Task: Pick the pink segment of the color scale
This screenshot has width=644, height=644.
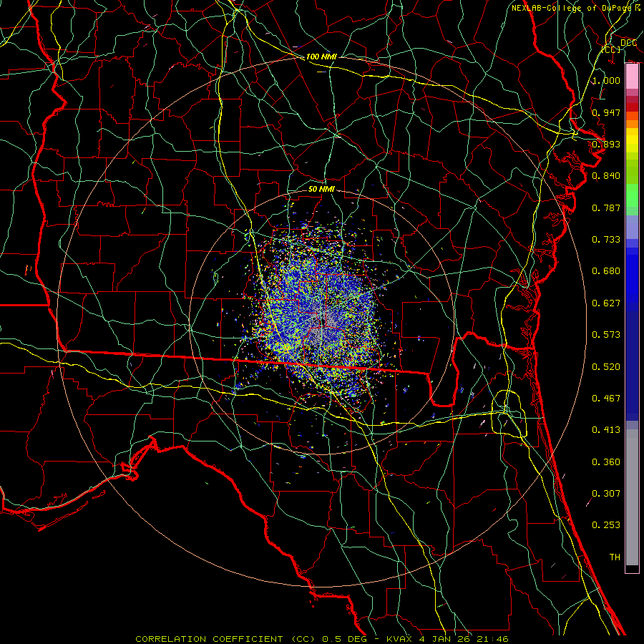Action: [x=632, y=77]
